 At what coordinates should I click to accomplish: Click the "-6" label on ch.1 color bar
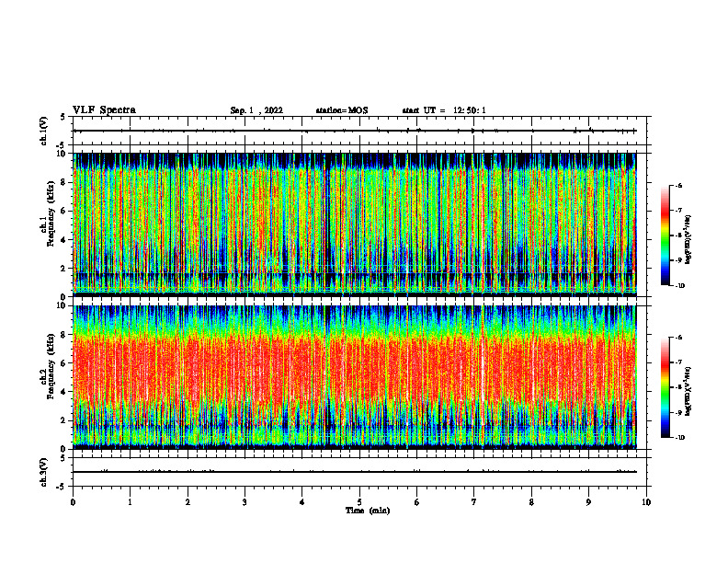pos(678,186)
